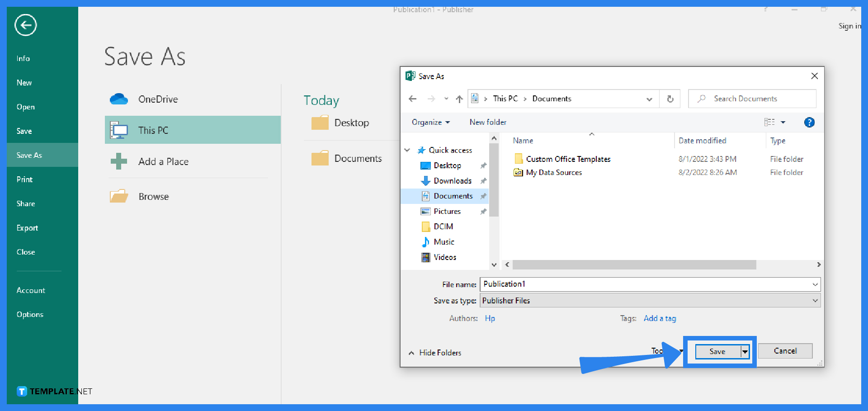The image size is (868, 411).
Task: Open Browse folder location
Action: tap(153, 197)
